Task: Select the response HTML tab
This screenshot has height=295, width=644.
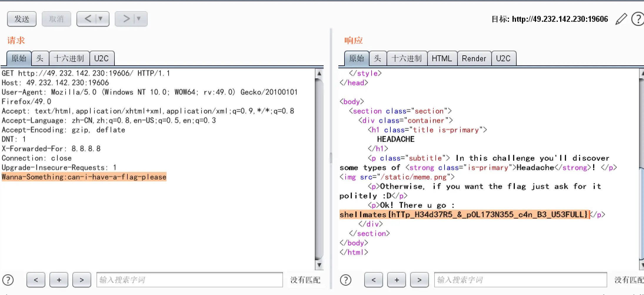Action: tap(442, 58)
